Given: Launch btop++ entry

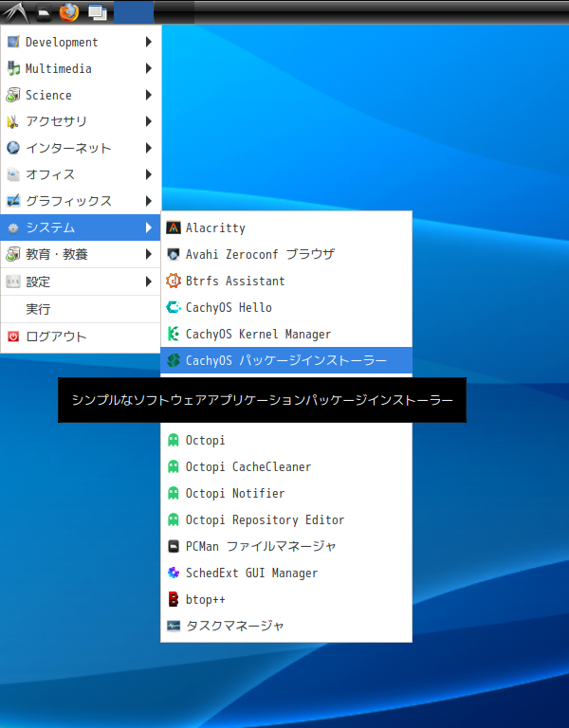Looking at the screenshot, I should [x=286, y=599].
